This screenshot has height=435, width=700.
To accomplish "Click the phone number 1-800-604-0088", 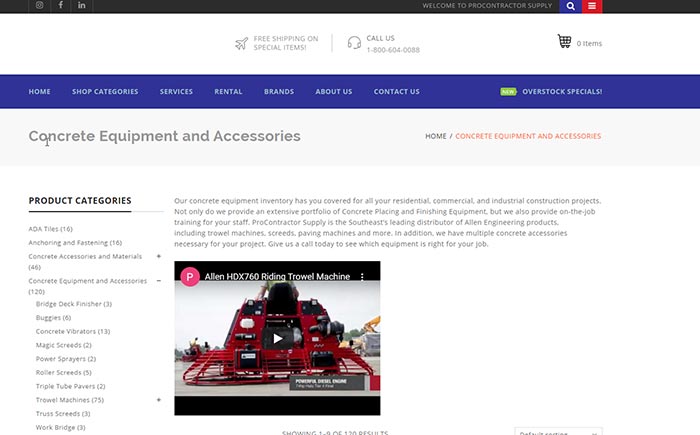I will pyautogui.click(x=393, y=50).
